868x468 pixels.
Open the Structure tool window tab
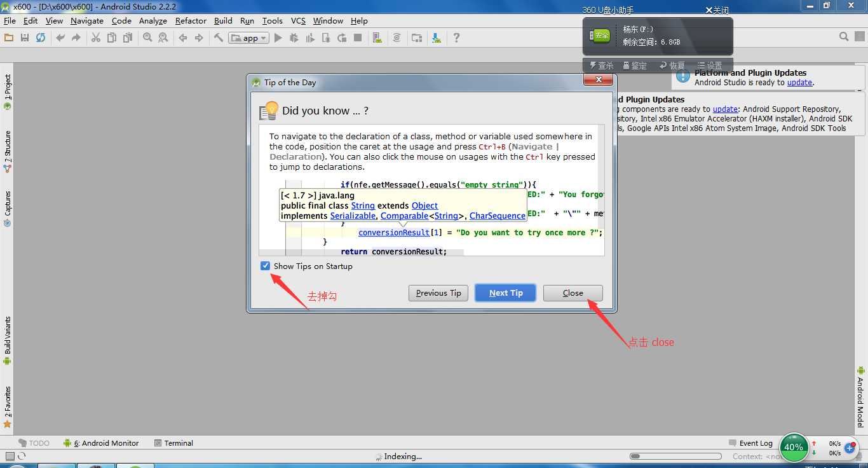8,153
